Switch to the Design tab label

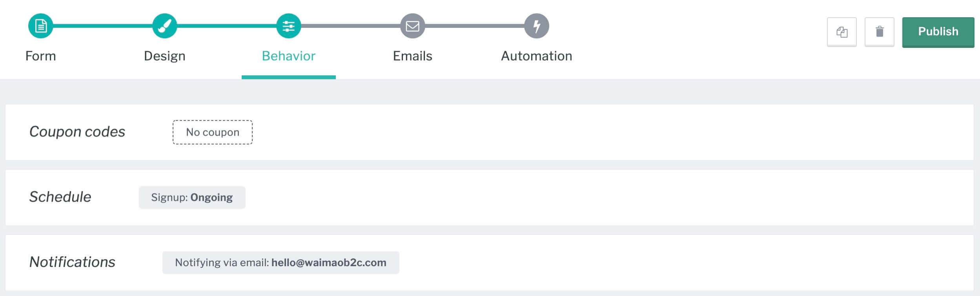click(x=164, y=56)
